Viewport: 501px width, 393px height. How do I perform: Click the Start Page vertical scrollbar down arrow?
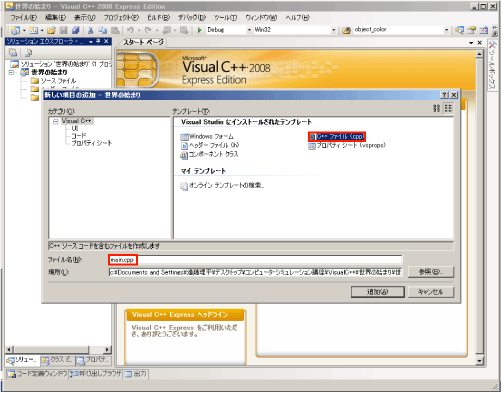pos(479,360)
